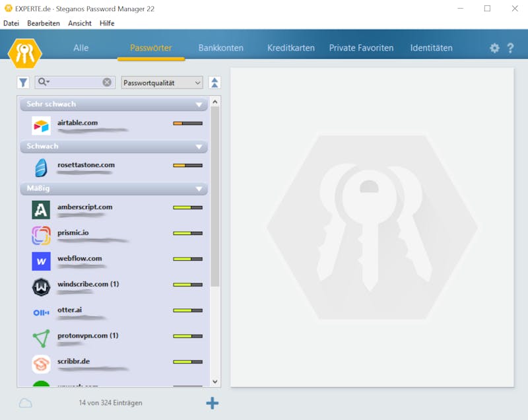The image size is (528, 420).
Task: Click the prismic.io password strength bar
Action: click(x=188, y=233)
